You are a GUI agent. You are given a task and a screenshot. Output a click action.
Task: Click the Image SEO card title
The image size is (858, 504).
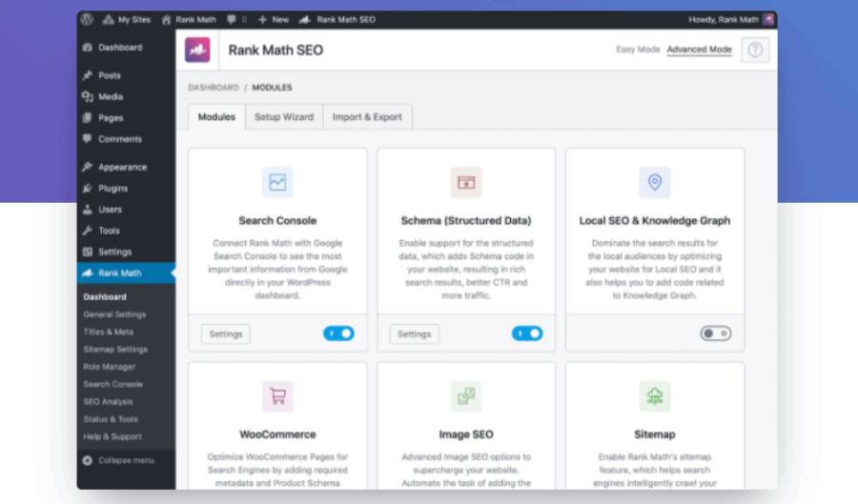tap(466, 434)
